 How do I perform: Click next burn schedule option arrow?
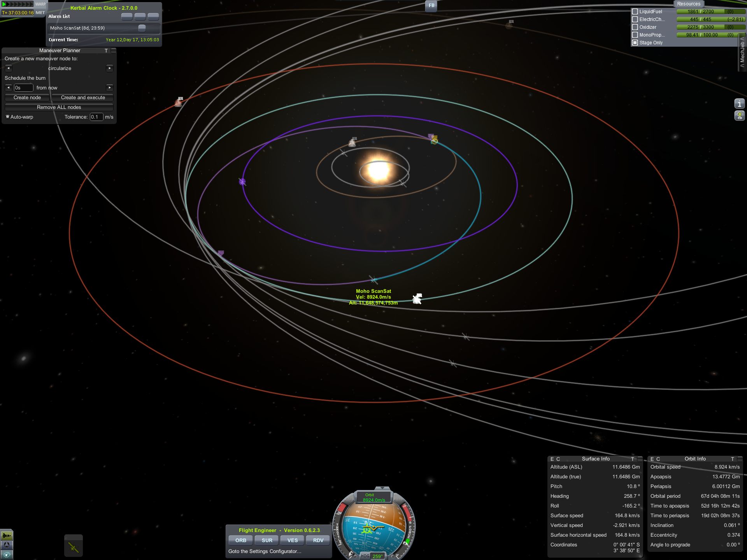pos(110,88)
